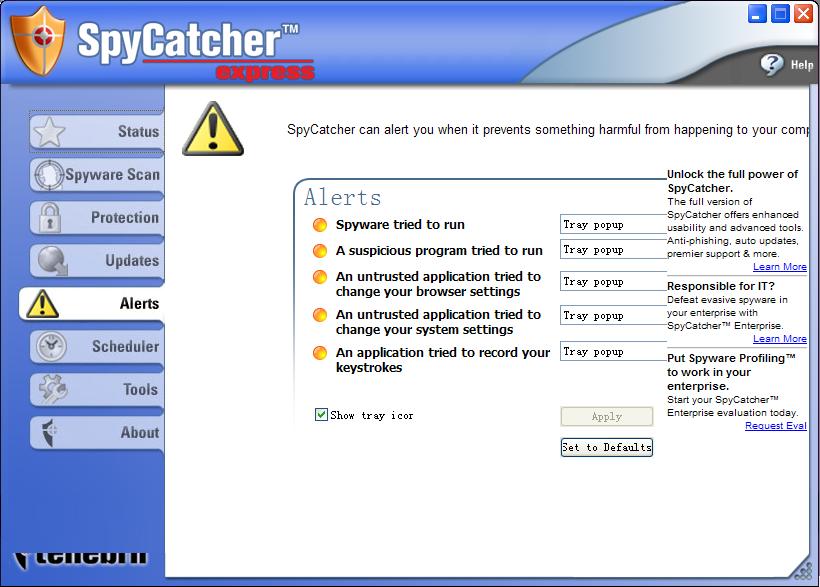Click the 'Alerts' panel heading

(x=343, y=198)
